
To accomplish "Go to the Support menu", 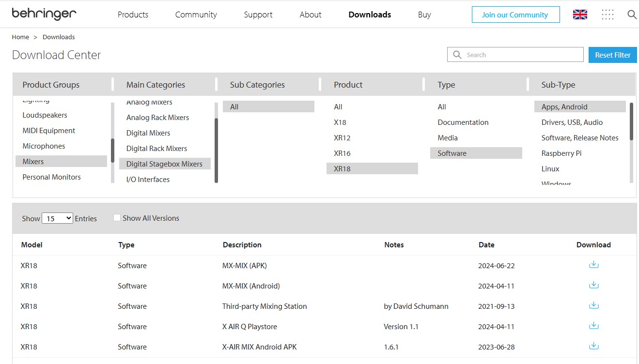I will pyautogui.click(x=258, y=15).
